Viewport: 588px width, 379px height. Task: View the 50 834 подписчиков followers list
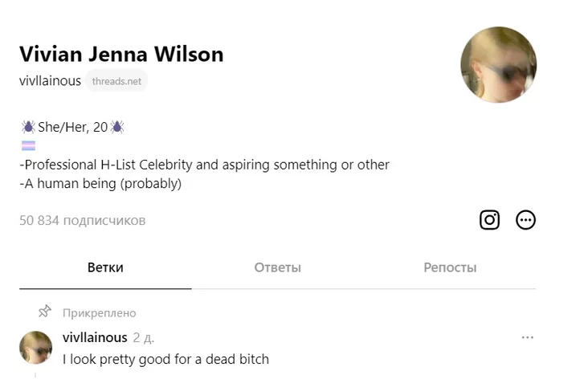click(83, 220)
